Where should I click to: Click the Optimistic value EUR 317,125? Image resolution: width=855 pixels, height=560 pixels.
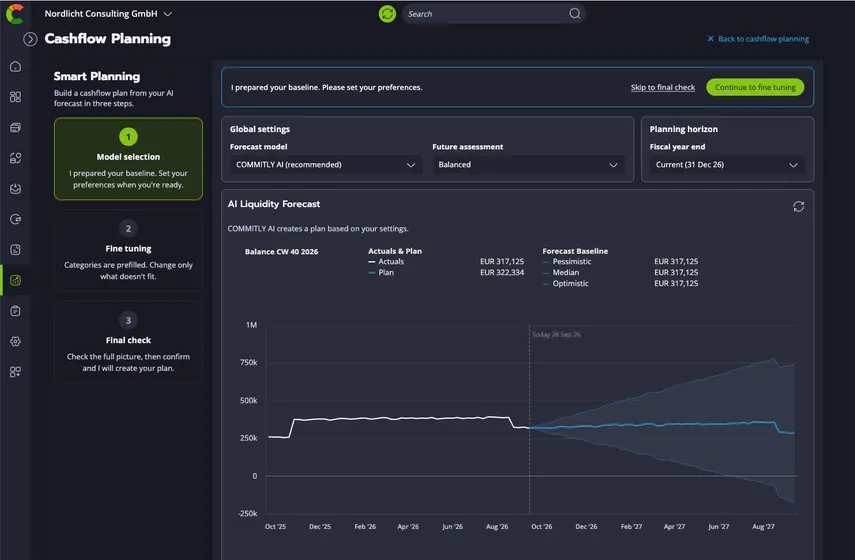point(676,284)
